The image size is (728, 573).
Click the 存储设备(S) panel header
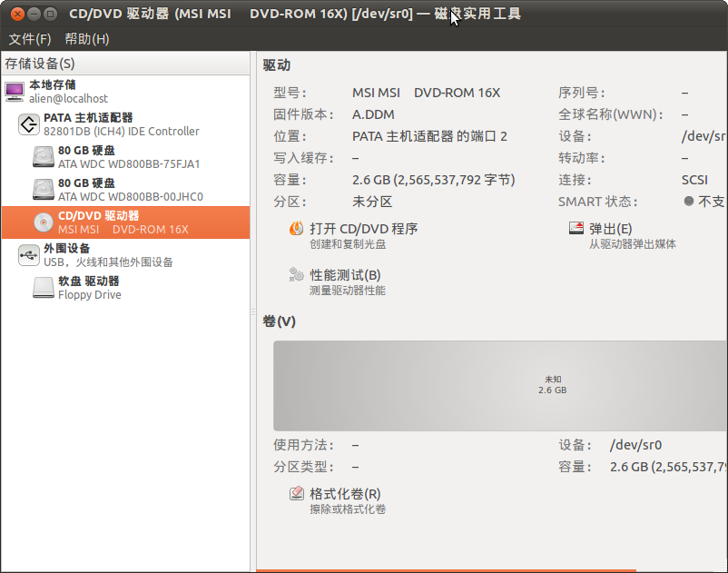click(x=125, y=64)
